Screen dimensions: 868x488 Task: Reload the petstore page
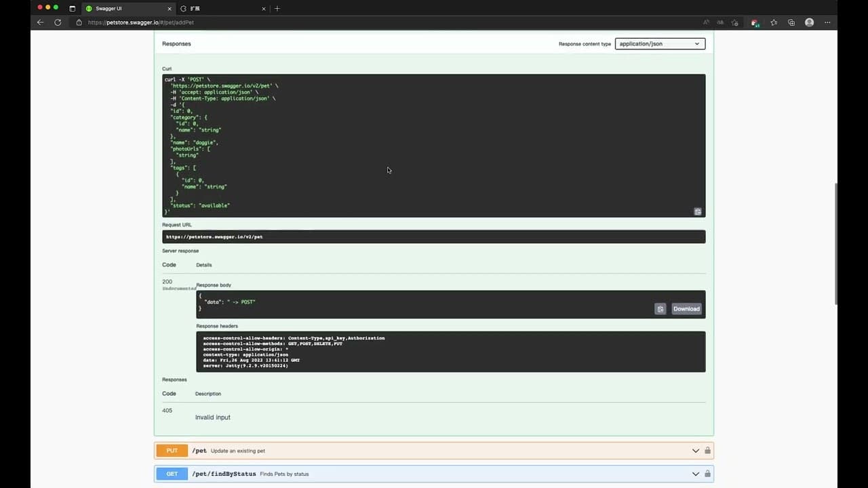coord(58,22)
